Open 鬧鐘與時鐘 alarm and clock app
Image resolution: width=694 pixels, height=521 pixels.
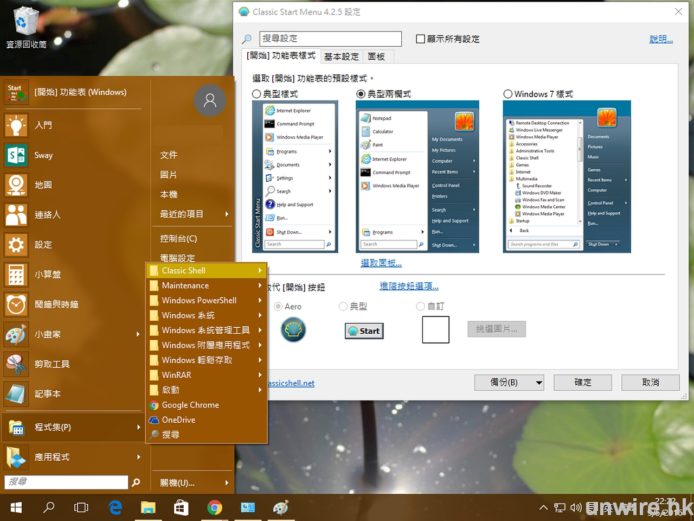[55, 304]
